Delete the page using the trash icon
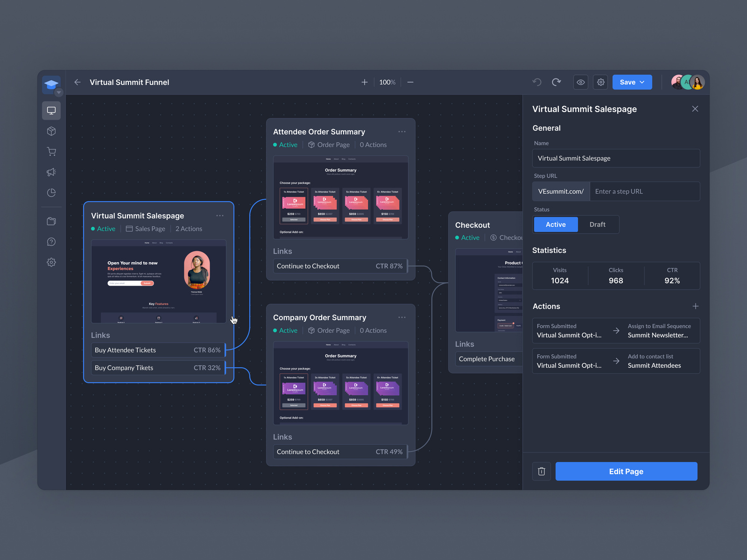Screen dimensions: 747x560 coord(541,471)
